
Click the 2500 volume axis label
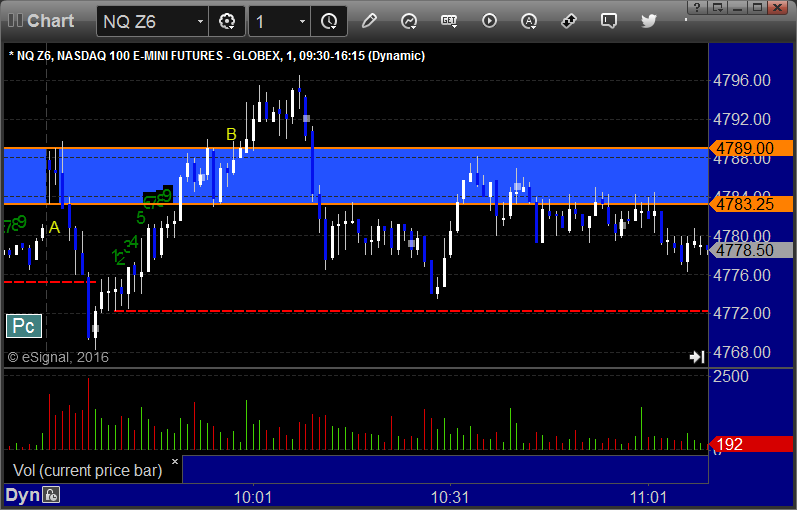(x=731, y=376)
